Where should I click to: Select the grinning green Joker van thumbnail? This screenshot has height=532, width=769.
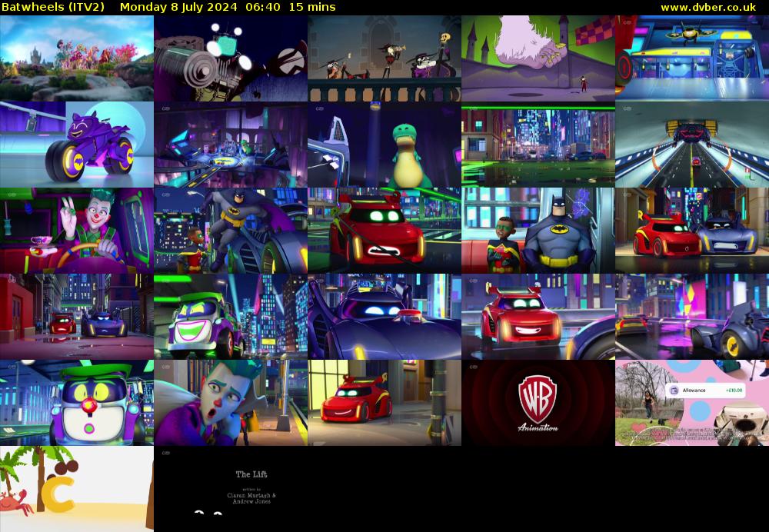click(x=231, y=317)
